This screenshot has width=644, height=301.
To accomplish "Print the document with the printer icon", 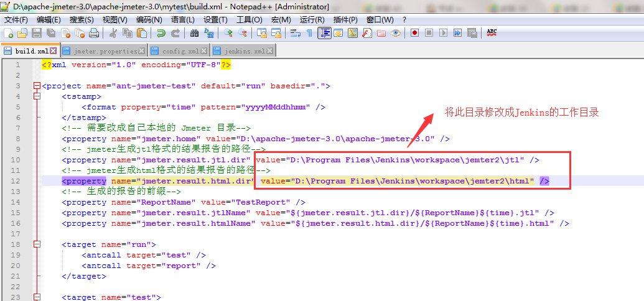I will pos(94,33).
